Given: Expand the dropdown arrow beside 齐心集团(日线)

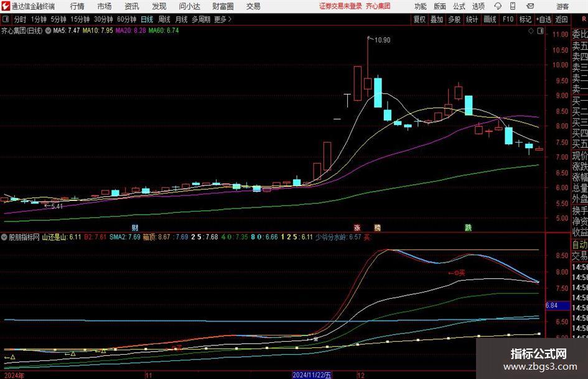Looking at the screenshot, I should (x=48, y=30).
